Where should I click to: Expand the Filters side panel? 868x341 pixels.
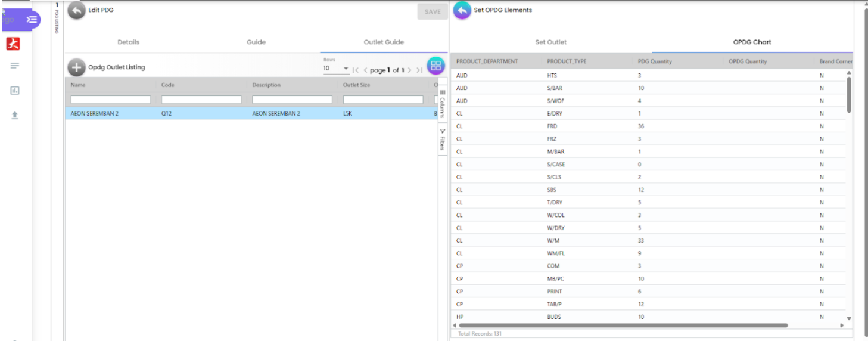(442, 139)
